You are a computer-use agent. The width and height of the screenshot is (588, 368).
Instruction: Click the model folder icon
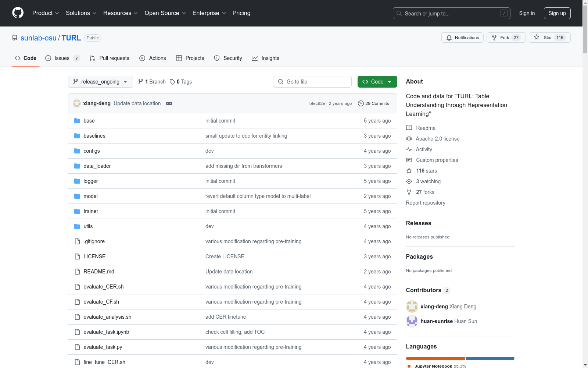tap(77, 196)
